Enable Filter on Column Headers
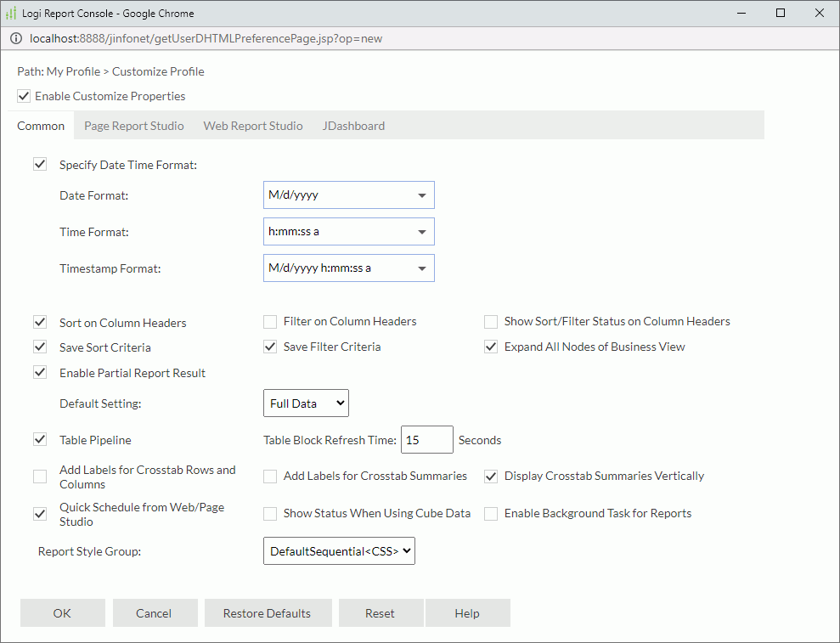This screenshot has height=643, width=840. click(269, 321)
